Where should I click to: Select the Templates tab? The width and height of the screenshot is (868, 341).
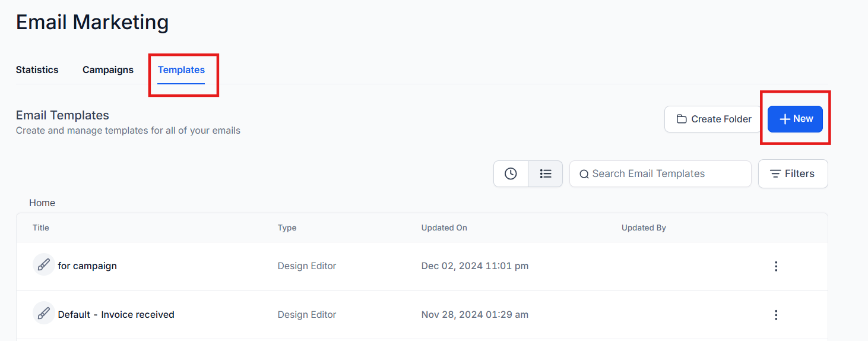click(181, 70)
